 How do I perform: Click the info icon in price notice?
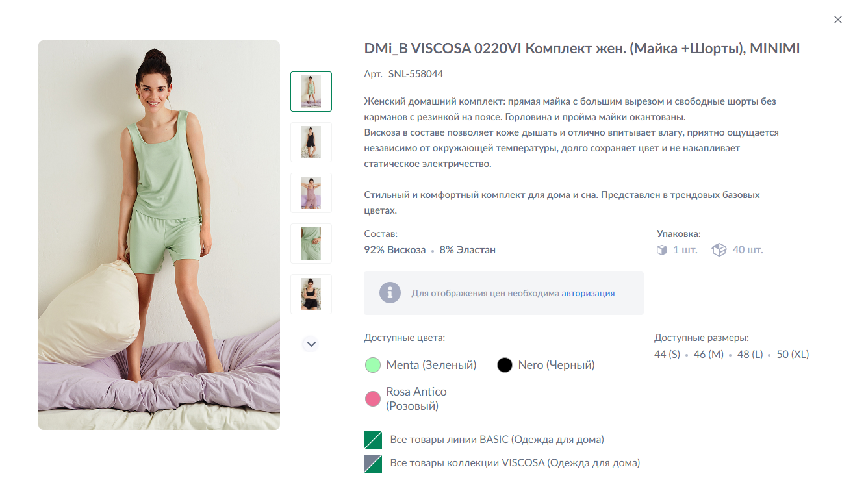[390, 293]
